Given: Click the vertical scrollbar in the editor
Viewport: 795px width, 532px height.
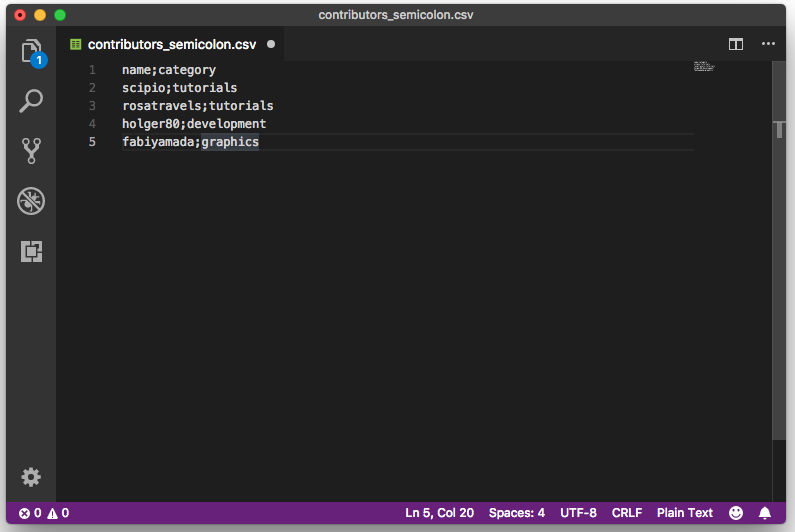Looking at the screenshot, I should [x=779, y=251].
